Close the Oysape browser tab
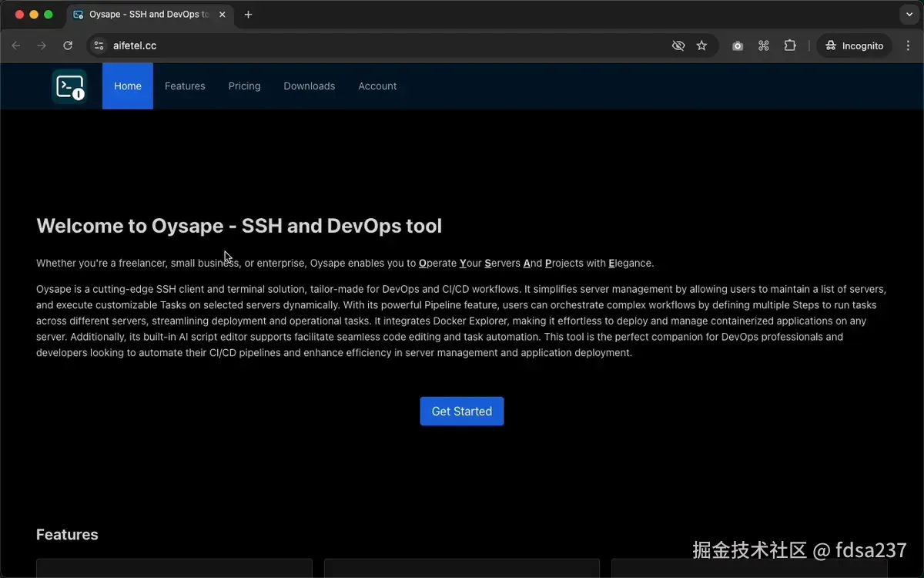This screenshot has height=578, width=924. point(223,15)
